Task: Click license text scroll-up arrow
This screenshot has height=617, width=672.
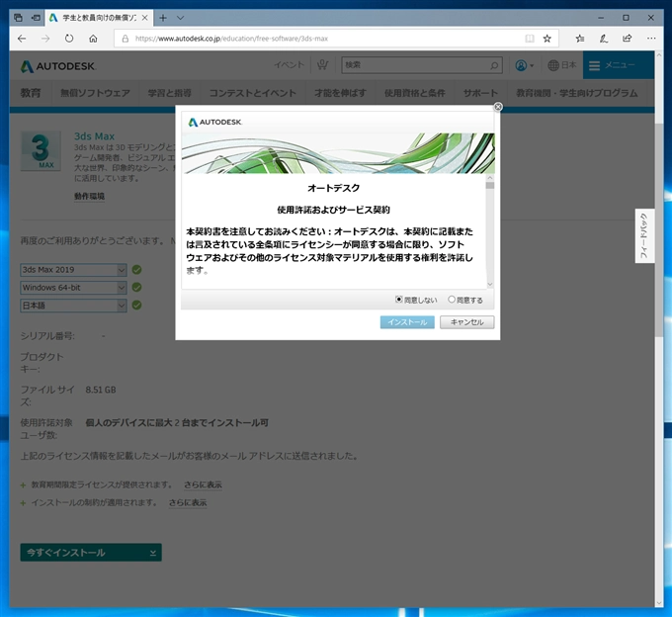Action: (x=490, y=178)
